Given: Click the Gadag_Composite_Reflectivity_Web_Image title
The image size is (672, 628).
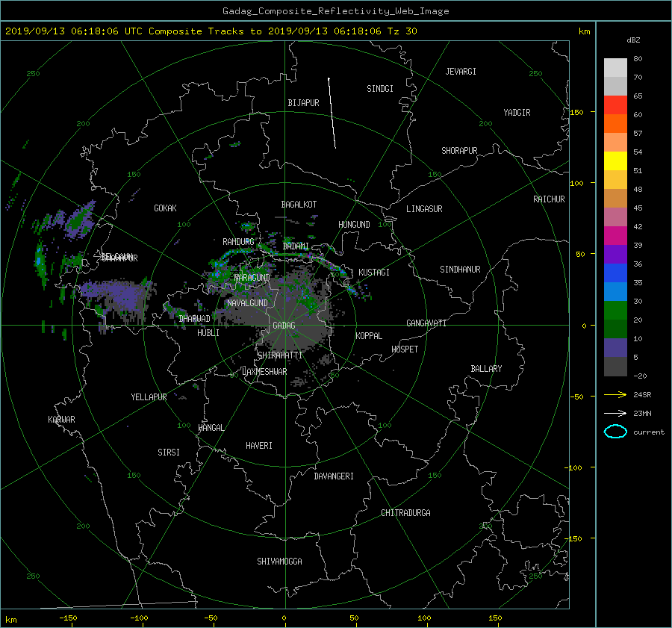Looking at the screenshot, I should (x=335, y=11).
